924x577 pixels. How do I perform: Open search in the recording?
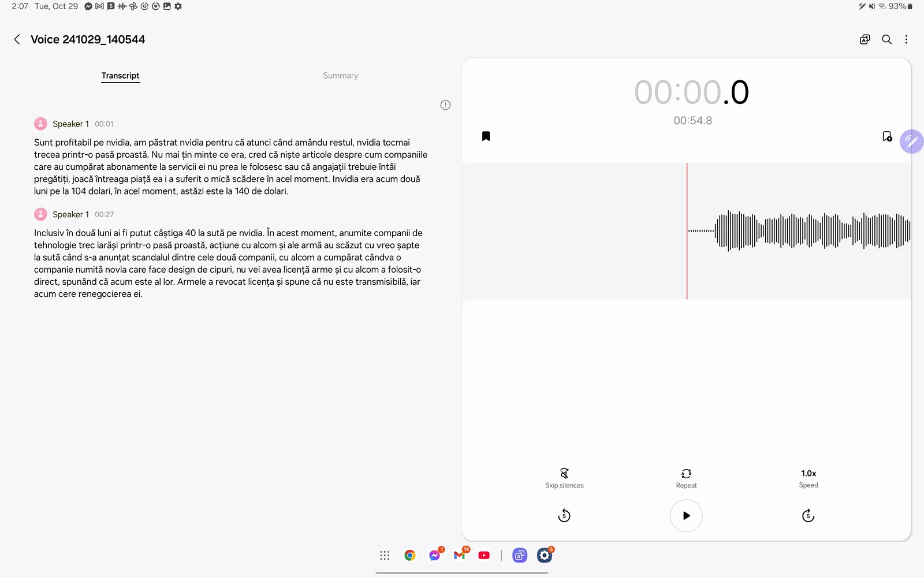pos(886,39)
